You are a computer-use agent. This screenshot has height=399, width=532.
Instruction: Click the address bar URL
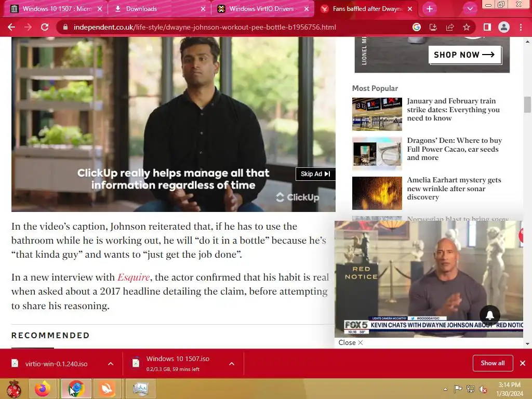tap(205, 27)
